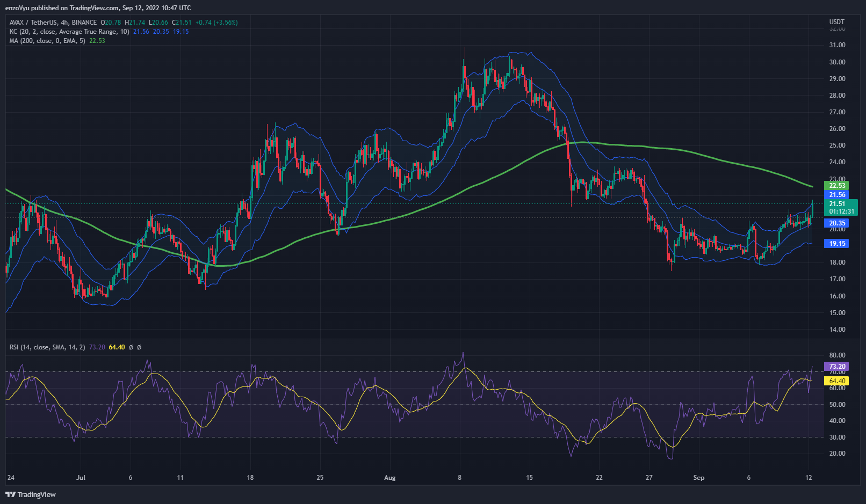Click the RSI indicator legend label
The height and width of the screenshot is (504, 866).
(47, 347)
